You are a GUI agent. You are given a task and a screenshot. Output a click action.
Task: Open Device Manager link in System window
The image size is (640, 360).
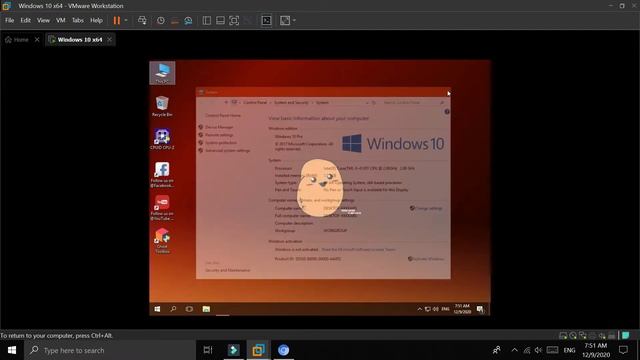(x=219, y=127)
